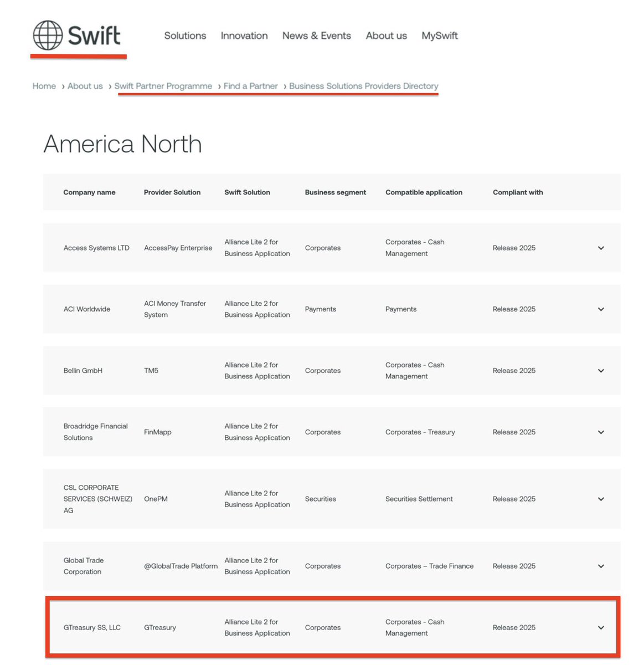Select the Corporates – Trade Finance cell
Image resolution: width=644 pixels, height=665 pixels.
tap(430, 566)
